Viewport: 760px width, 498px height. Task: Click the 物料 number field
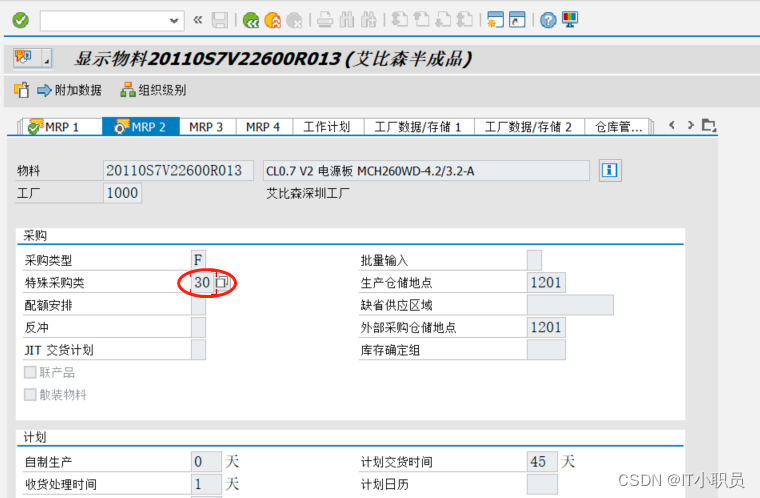click(x=178, y=171)
